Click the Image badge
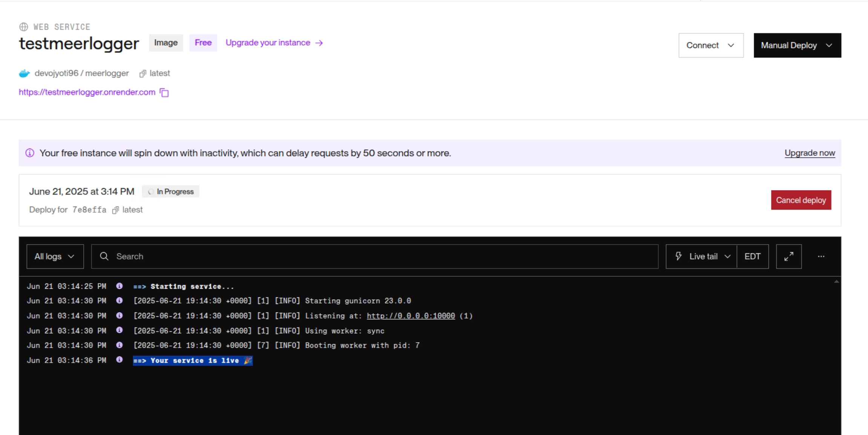This screenshot has height=435, width=868. coord(166,43)
